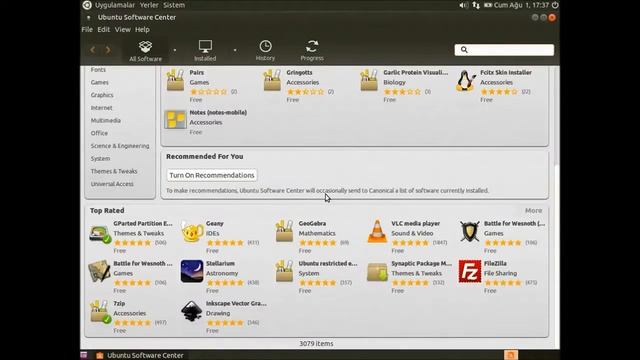This screenshot has width=640, height=360.
Task: Select the Universal Access category
Action: coord(112,184)
